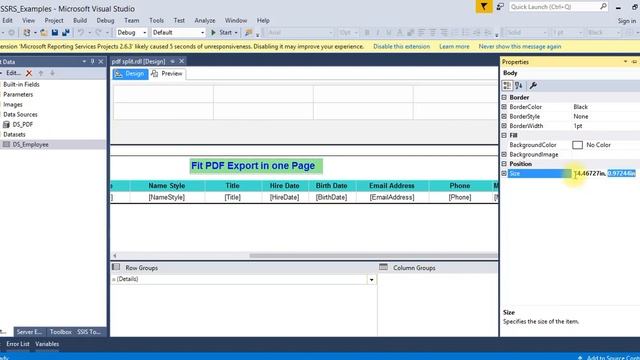Open the Analyze menu

pyautogui.click(x=204, y=20)
